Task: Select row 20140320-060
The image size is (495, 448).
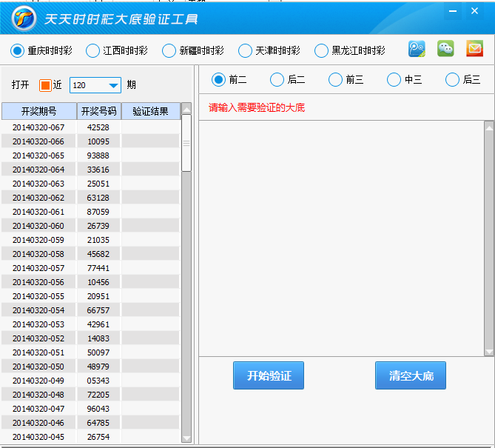Action: [x=91, y=226]
